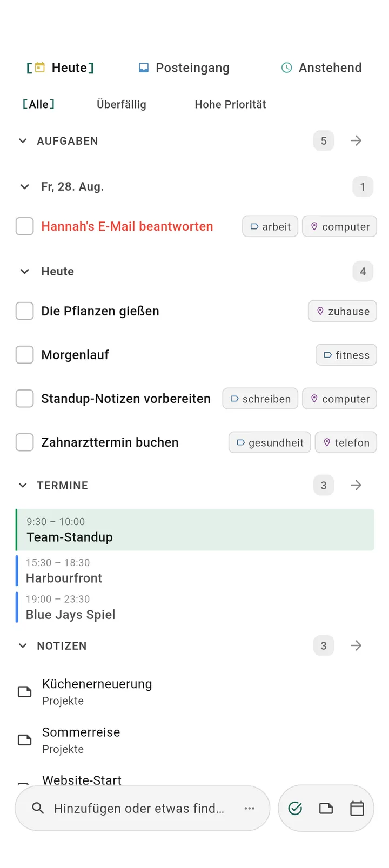Click the NOTIZEN count badge 3

(x=324, y=646)
